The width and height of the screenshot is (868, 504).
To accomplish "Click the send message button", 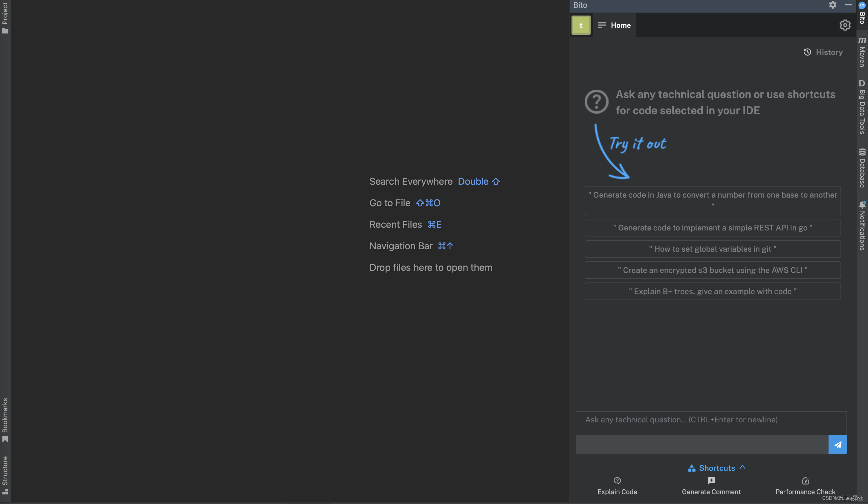I will pos(838,444).
